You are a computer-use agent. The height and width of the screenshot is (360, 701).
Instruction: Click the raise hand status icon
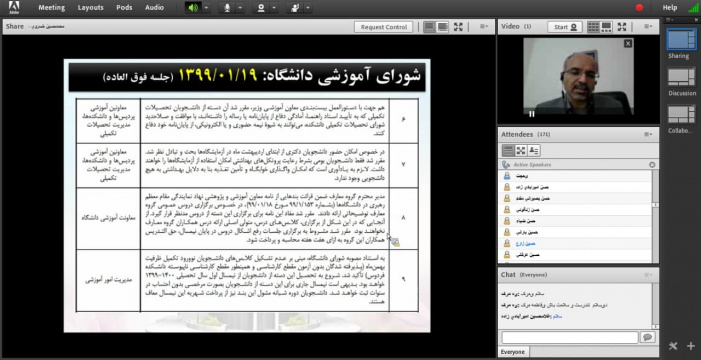tap(295, 8)
